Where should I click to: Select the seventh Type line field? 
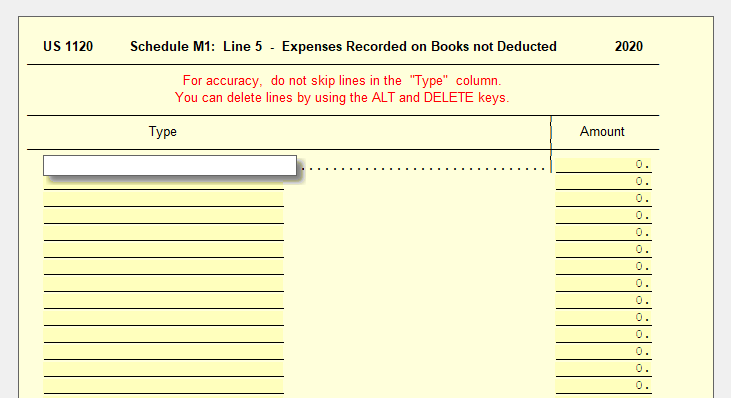tap(164, 268)
